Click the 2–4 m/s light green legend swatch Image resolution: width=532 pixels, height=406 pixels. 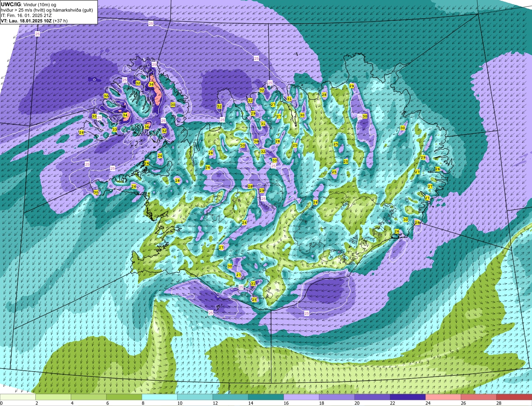(x=54, y=397)
